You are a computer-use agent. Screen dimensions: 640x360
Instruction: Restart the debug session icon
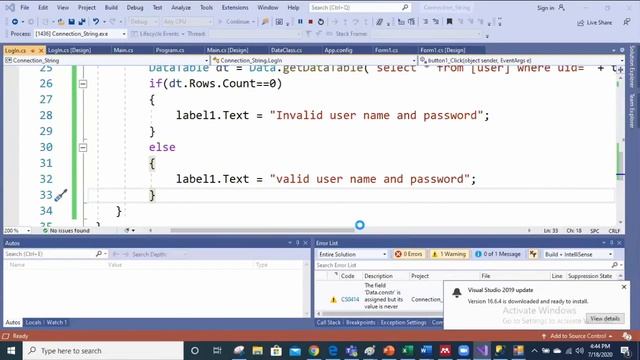tap(321, 22)
